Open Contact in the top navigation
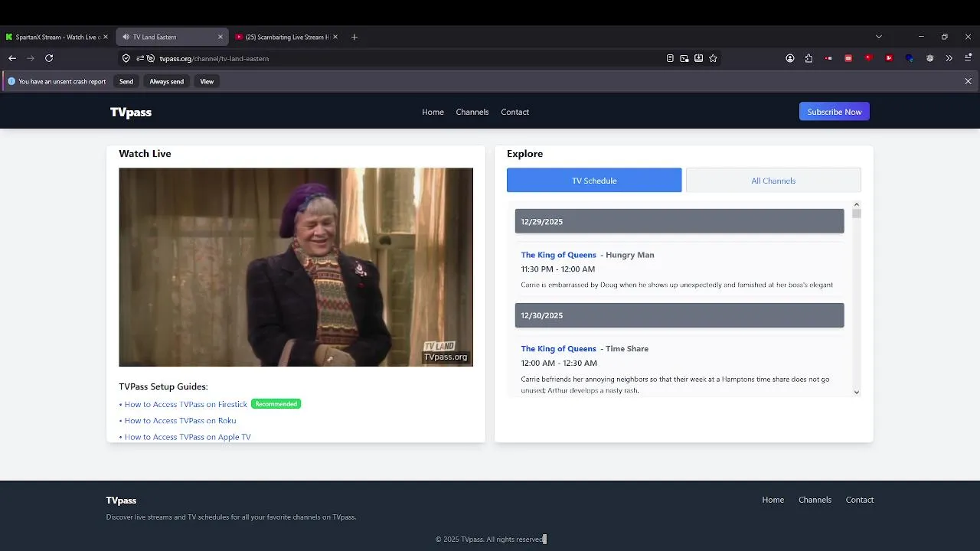Viewport: 980px width, 551px height. coord(515,112)
